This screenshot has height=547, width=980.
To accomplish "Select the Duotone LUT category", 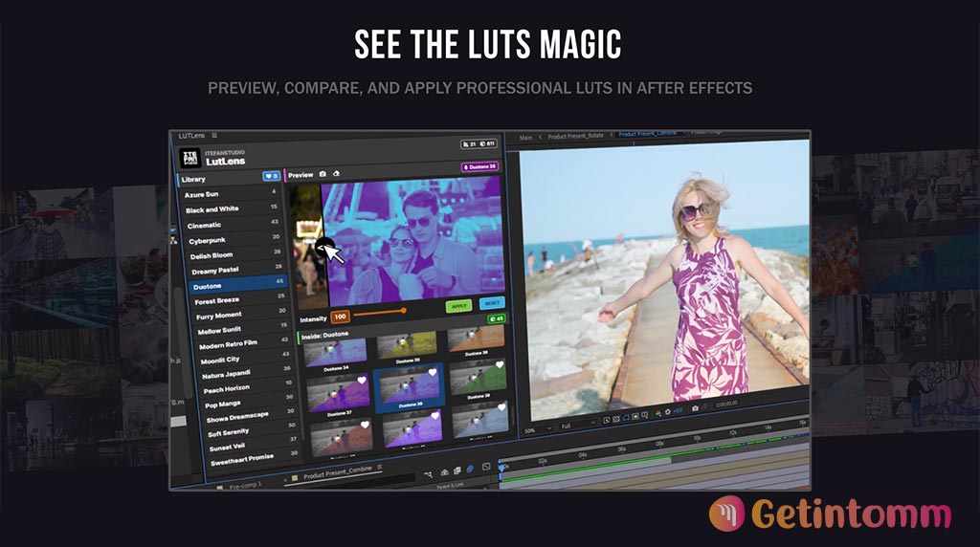I will pos(237,285).
